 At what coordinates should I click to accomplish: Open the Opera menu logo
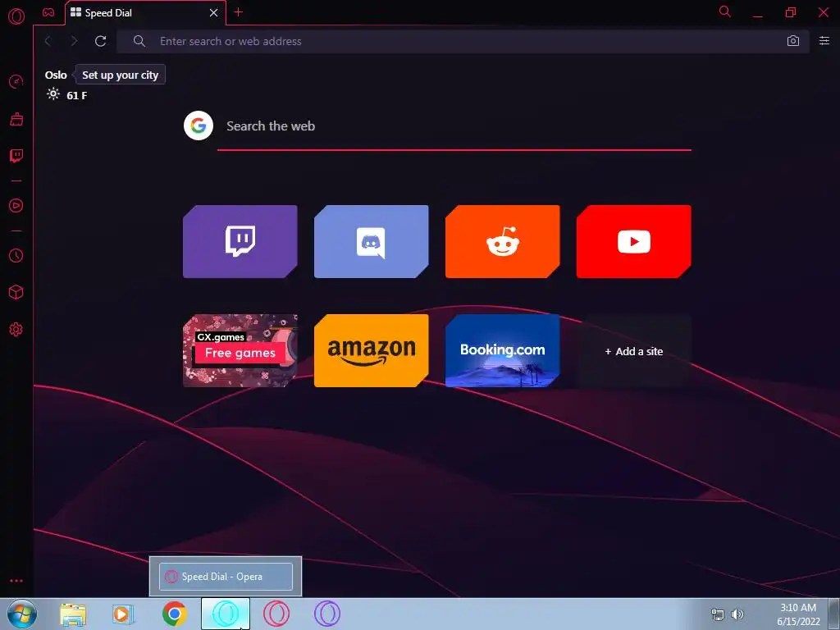click(16, 16)
